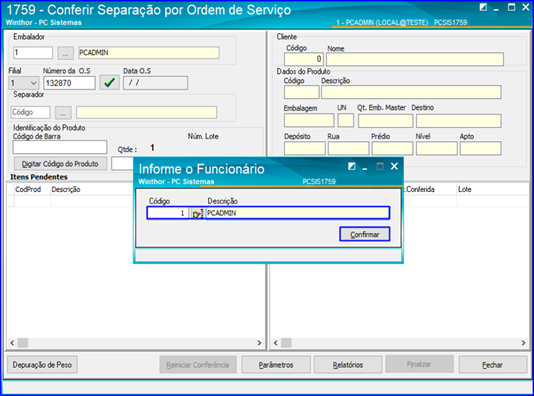The height and width of the screenshot is (396, 534).
Task: Click the Depósito field
Action: pyautogui.click(x=305, y=149)
